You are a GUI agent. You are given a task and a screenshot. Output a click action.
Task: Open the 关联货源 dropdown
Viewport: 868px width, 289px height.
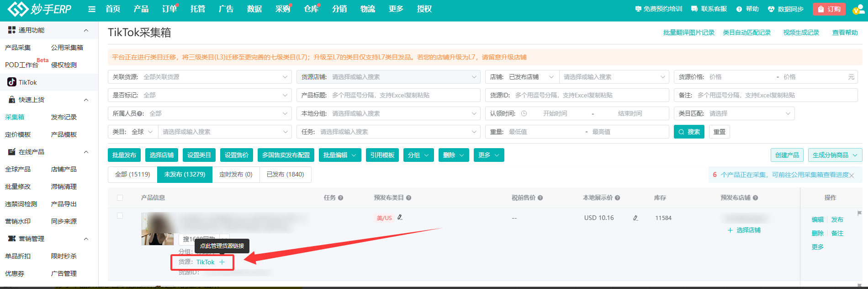200,77
